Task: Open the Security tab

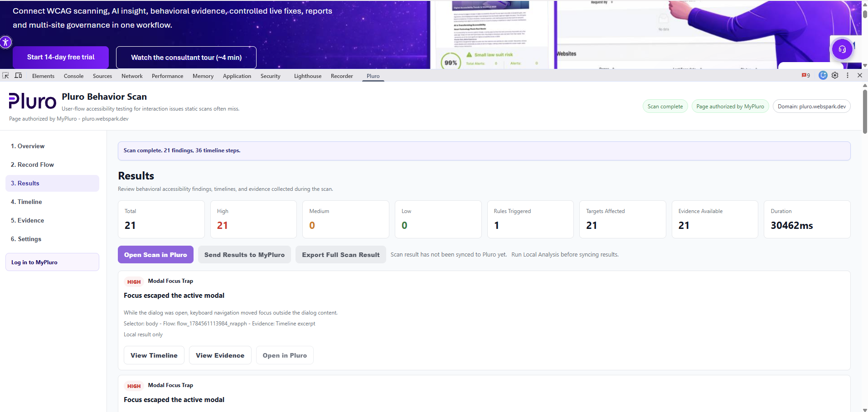Action: tap(270, 76)
